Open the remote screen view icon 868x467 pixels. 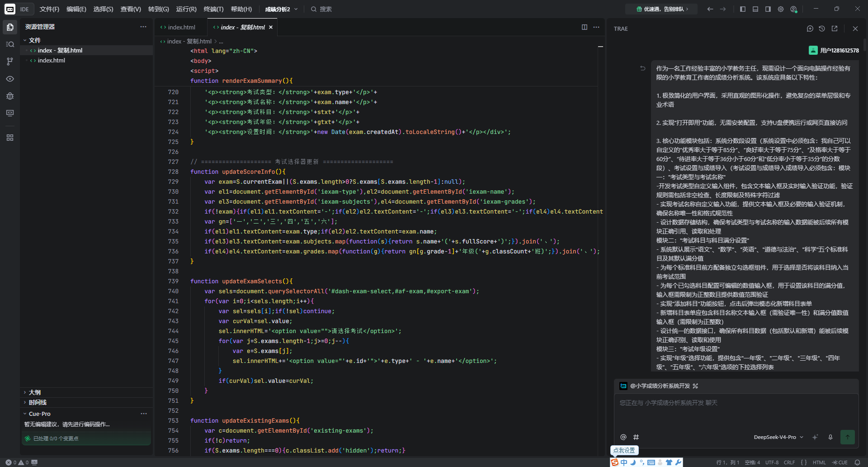(x=10, y=113)
